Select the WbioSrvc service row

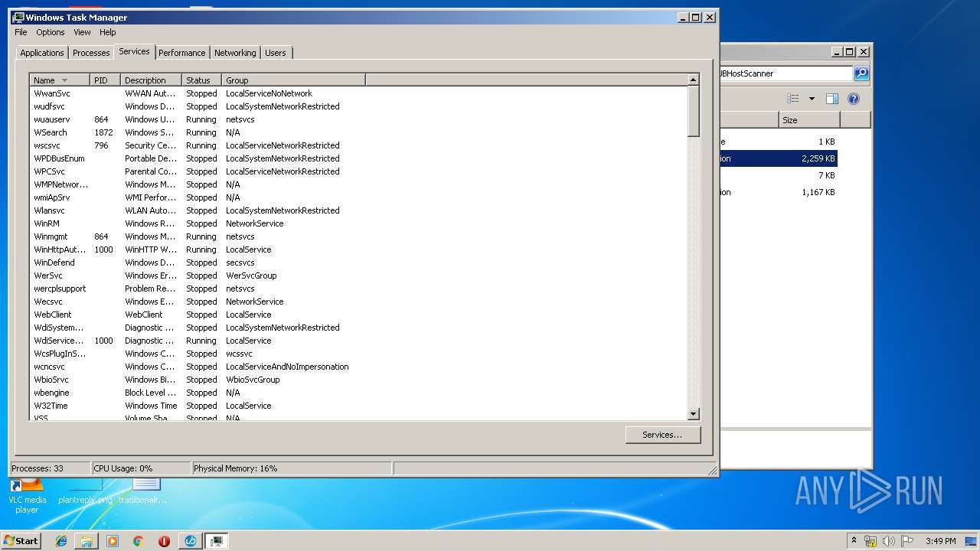pyautogui.click(x=358, y=380)
